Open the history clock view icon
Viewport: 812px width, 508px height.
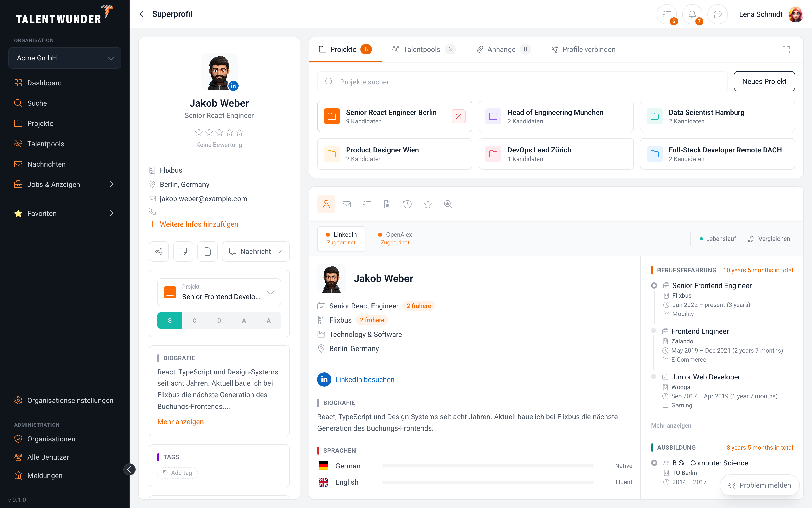[407, 204]
